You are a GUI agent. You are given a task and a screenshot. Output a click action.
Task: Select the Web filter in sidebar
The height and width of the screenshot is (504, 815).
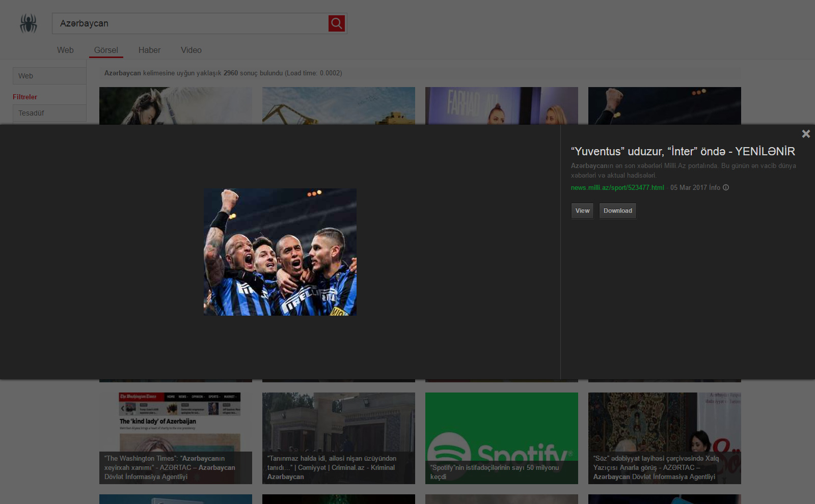[49, 76]
